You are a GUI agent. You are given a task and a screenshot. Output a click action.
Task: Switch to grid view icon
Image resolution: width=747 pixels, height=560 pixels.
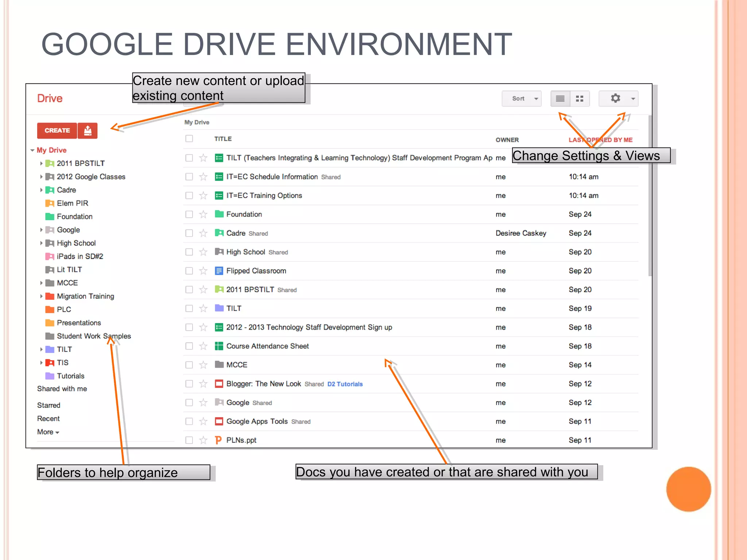tap(580, 98)
